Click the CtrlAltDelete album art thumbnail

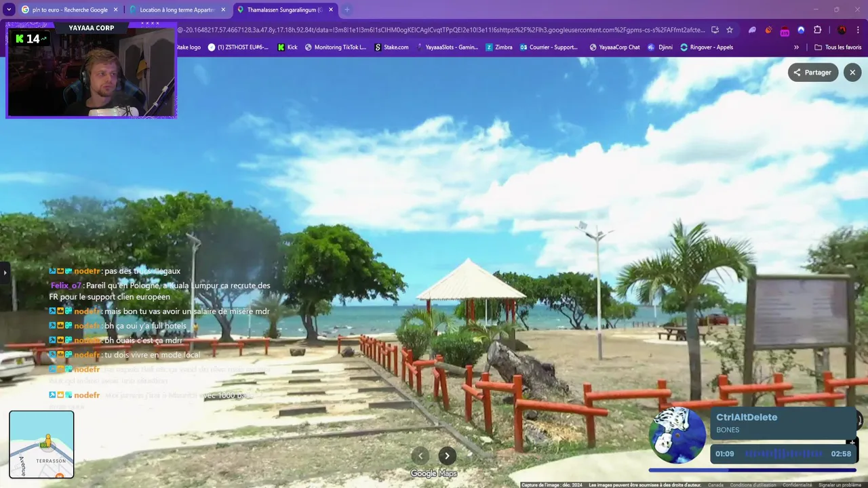677,436
